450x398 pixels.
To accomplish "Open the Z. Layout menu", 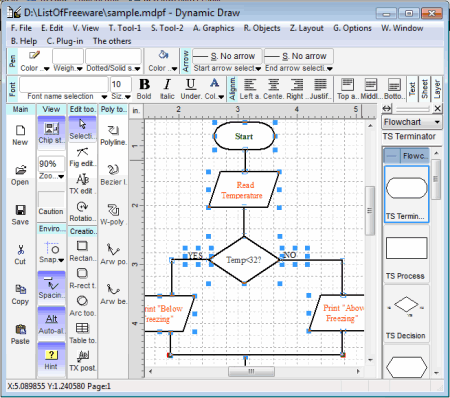I will (307, 28).
